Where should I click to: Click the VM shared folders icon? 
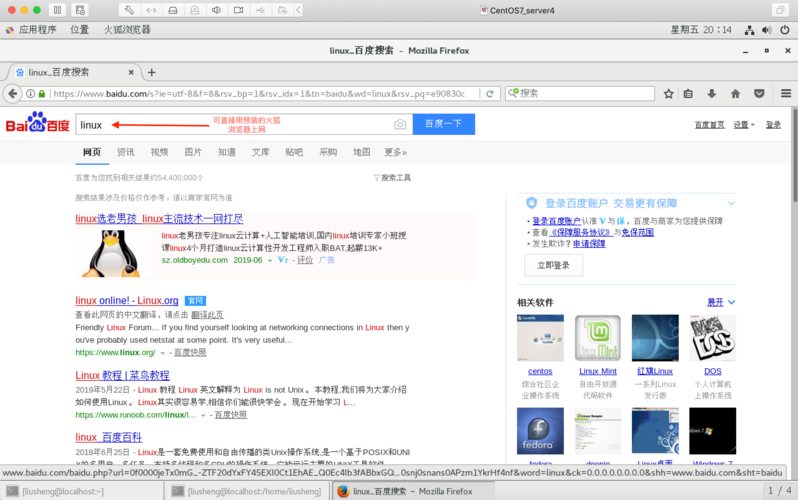(x=282, y=10)
